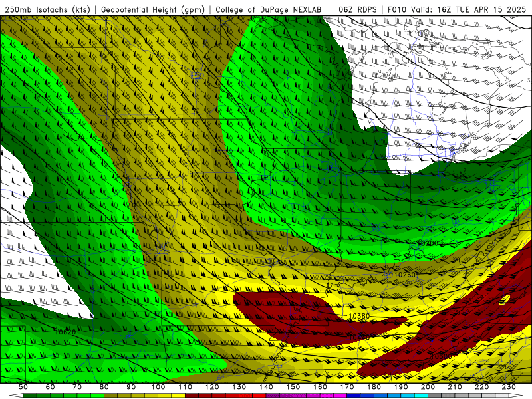Click the 150 value on color scale

pyautogui.click(x=293, y=387)
